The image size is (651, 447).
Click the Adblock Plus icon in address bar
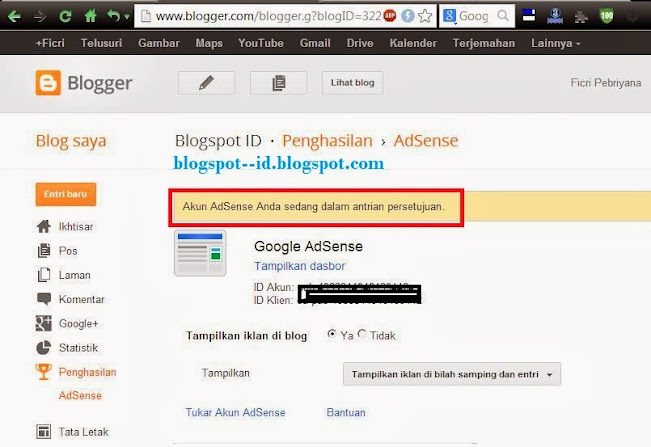(x=389, y=16)
